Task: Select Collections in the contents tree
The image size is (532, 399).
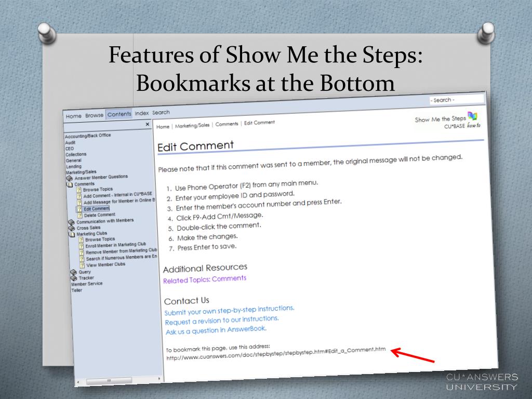Action: 76,154
